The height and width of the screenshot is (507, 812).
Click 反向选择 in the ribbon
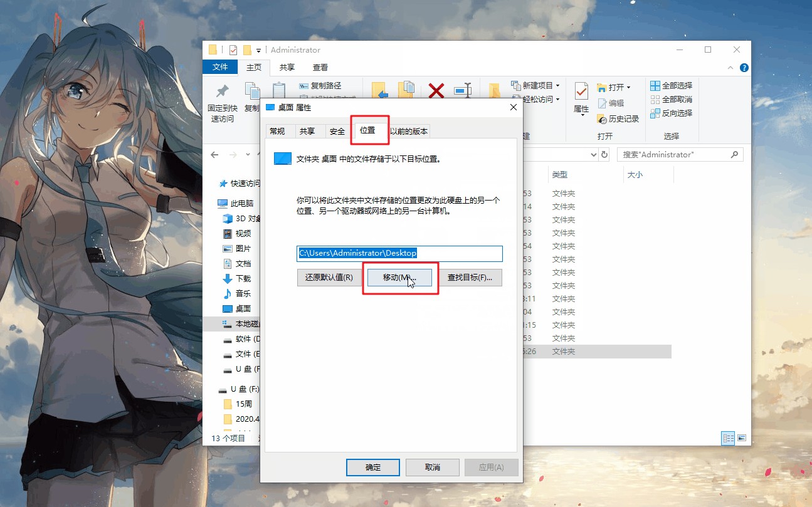tap(671, 113)
